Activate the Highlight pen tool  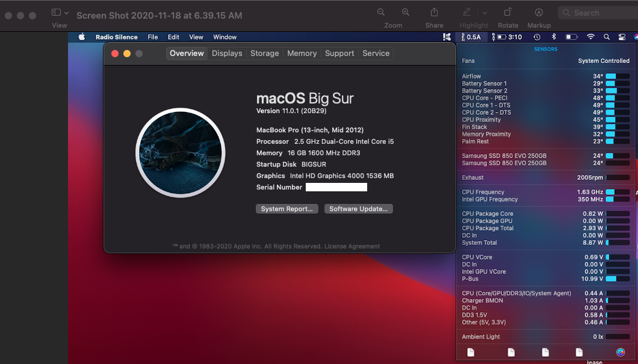[x=466, y=12]
